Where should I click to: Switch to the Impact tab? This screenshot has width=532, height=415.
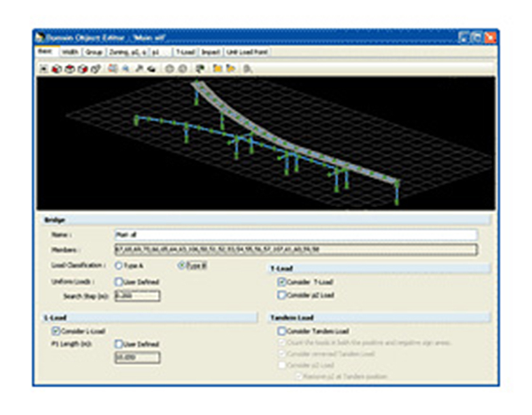click(x=211, y=52)
